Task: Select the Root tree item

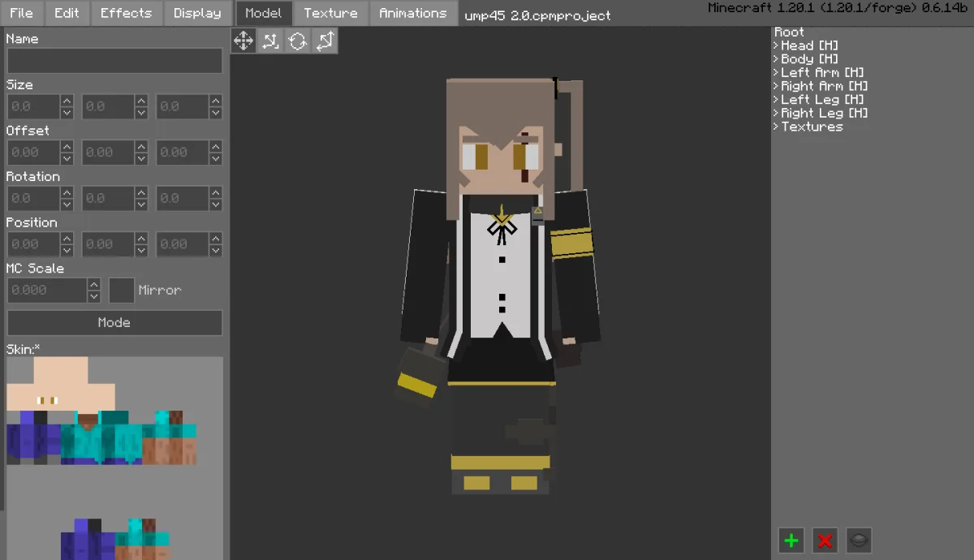Action: pos(789,32)
